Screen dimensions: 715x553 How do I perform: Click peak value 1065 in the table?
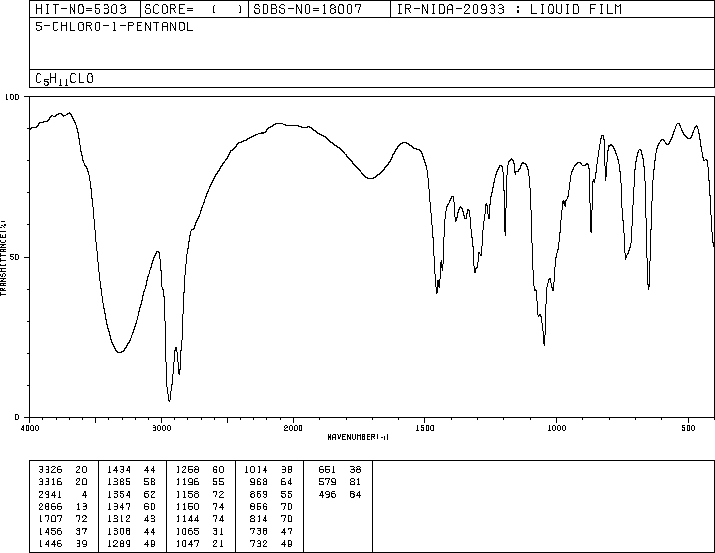pos(188,532)
